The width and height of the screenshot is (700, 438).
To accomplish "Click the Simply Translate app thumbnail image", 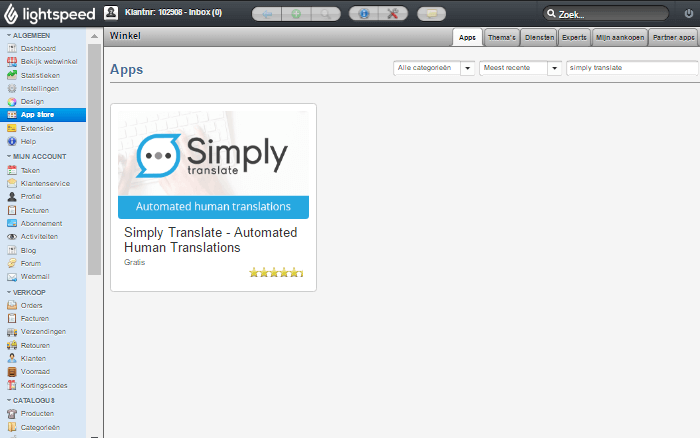I will click(213, 165).
